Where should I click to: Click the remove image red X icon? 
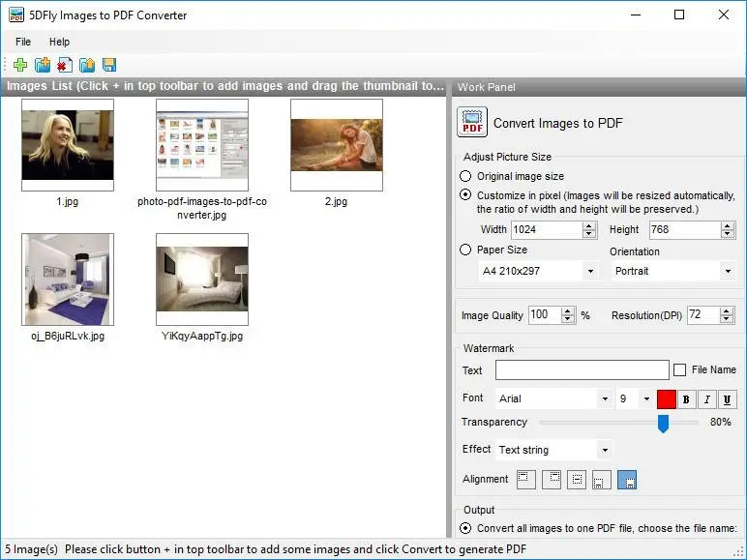pos(64,65)
